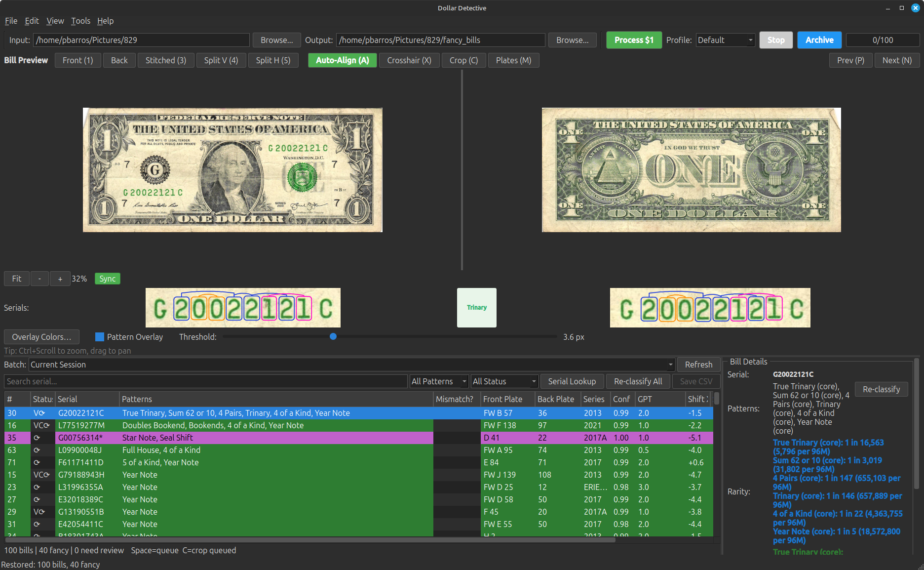Viewport: 924px width, 570px height.
Task: Click the zoom out minus button
Action: [39, 279]
